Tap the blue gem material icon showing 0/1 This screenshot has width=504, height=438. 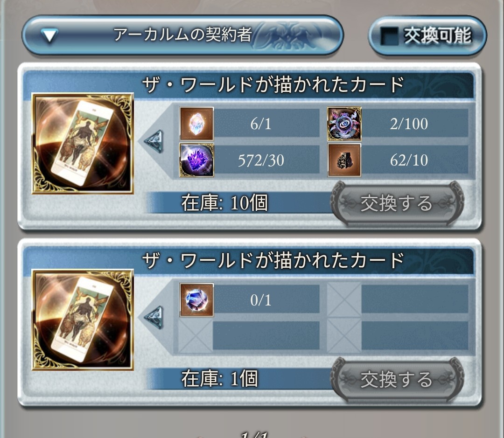click(197, 300)
